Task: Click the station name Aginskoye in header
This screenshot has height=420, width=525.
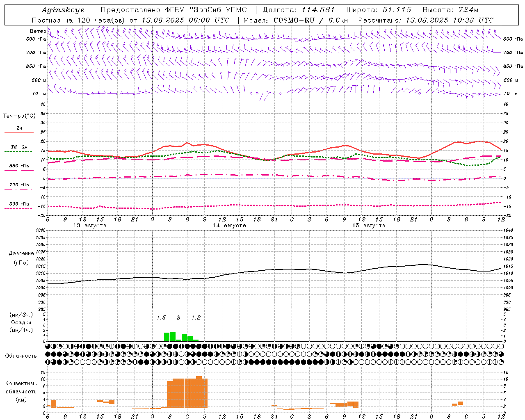Action: pyautogui.click(x=63, y=10)
